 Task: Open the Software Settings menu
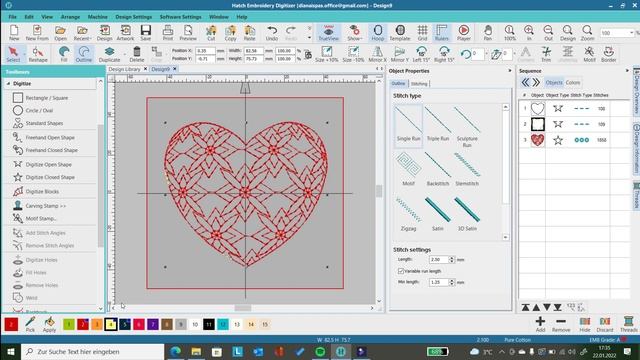[180, 17]
